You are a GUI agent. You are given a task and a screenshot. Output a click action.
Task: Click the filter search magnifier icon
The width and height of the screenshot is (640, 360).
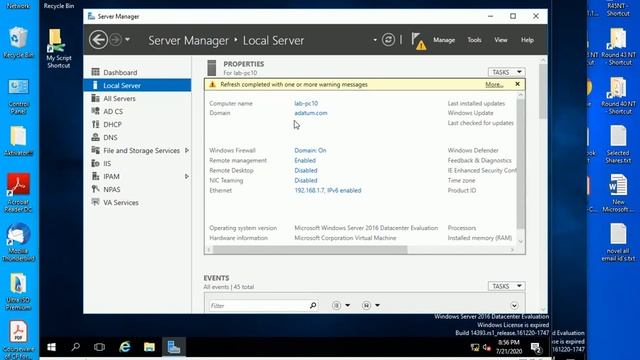313,305
